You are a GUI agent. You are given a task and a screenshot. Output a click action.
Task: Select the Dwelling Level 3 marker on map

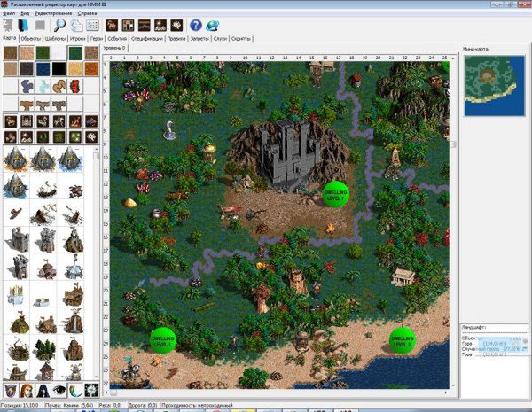point(403,340)
